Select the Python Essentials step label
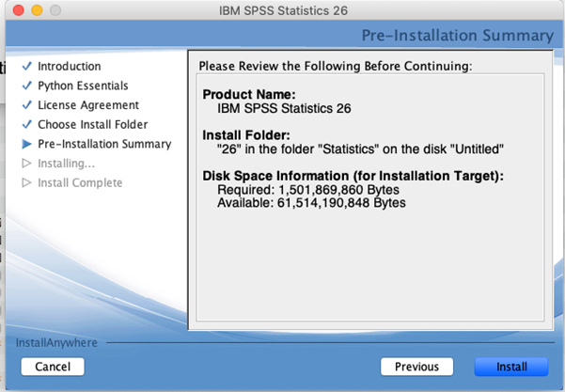The height and width of the screenshot is (392, 565). click(x=84, y=86)
